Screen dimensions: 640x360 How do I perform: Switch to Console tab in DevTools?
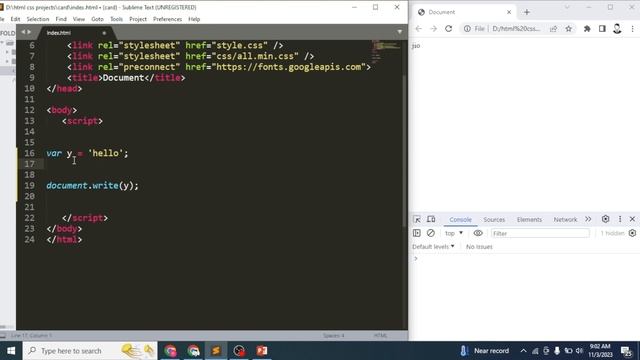coord(460,220)
